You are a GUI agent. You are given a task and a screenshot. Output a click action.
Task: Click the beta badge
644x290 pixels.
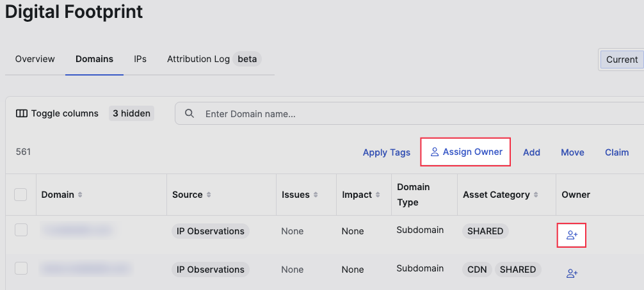247,59
